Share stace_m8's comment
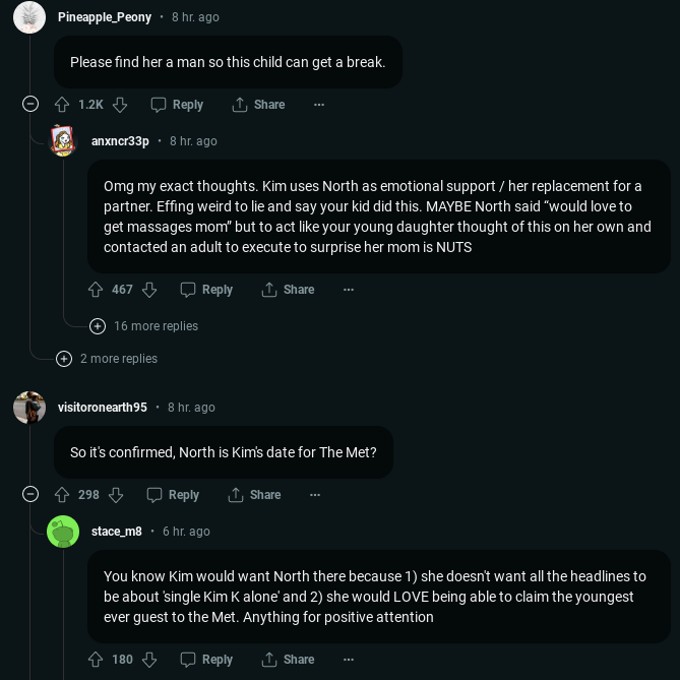The width and height of the screenshot is (680, 680). 288,660
